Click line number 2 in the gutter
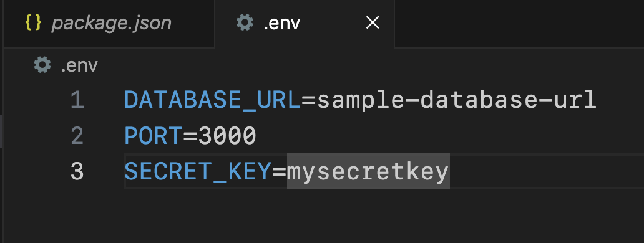Viewport: 644px width, 243px height. [77, 136]
